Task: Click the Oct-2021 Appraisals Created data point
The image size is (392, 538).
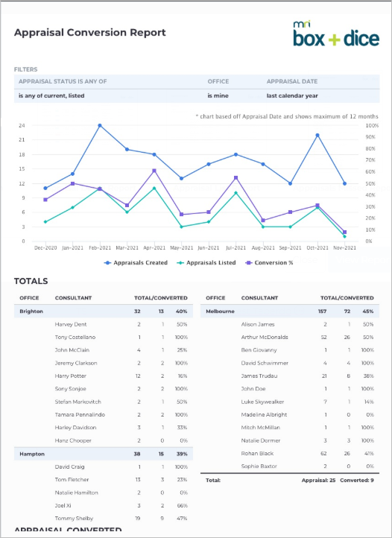Action: coord(317,135)
